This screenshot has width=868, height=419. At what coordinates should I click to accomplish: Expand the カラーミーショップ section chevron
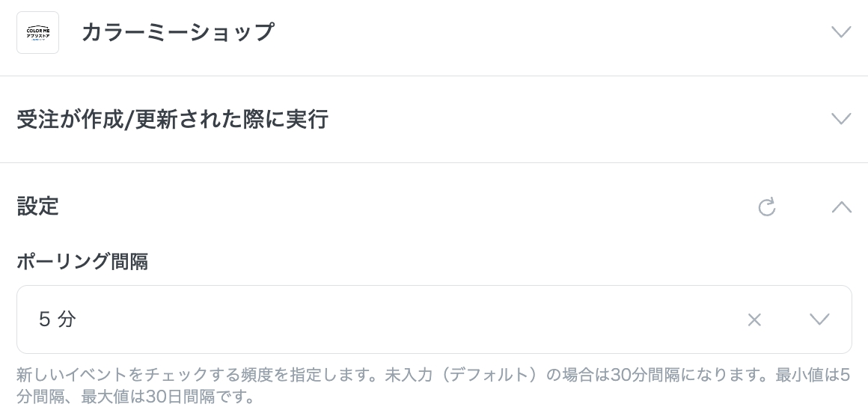coord(841,32)
